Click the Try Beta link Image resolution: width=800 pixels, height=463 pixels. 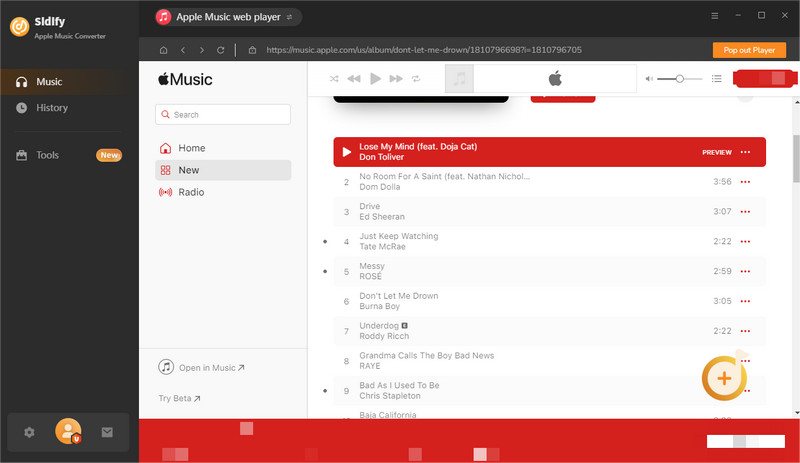[179, 398]
